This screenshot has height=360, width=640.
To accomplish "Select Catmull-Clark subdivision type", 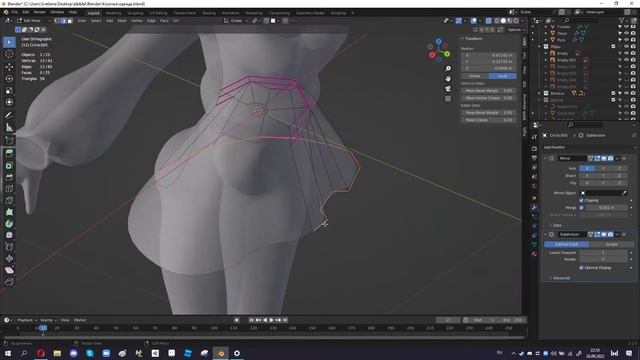I will [566, 244].
